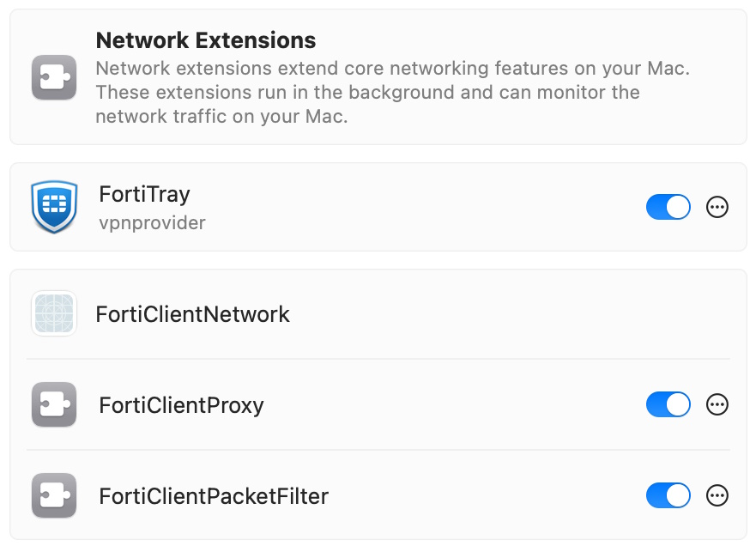Click the FortiClientProxy extension icon
Image resolution: width=756 pixels, height=552 pixels.
(x=54, y=404)
